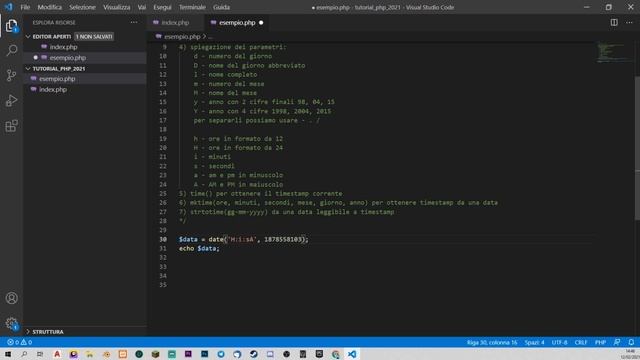
Task: Click line number 31 in the gutter
Action: pos(163,248)
